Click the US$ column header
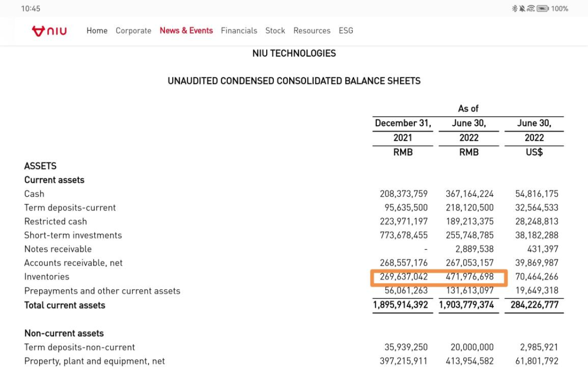 pyautogui.click(x=534, y=153)
